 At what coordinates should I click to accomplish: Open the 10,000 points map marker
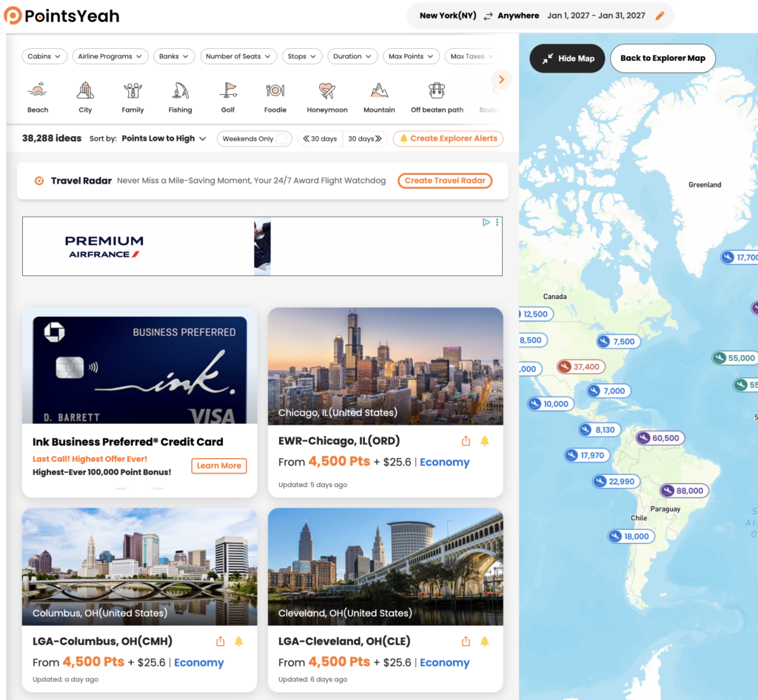click(x=550, y=404)
